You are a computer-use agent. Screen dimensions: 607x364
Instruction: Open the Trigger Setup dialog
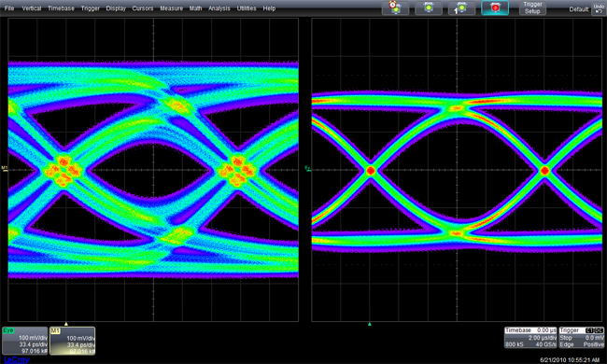(x=532, y=7)
